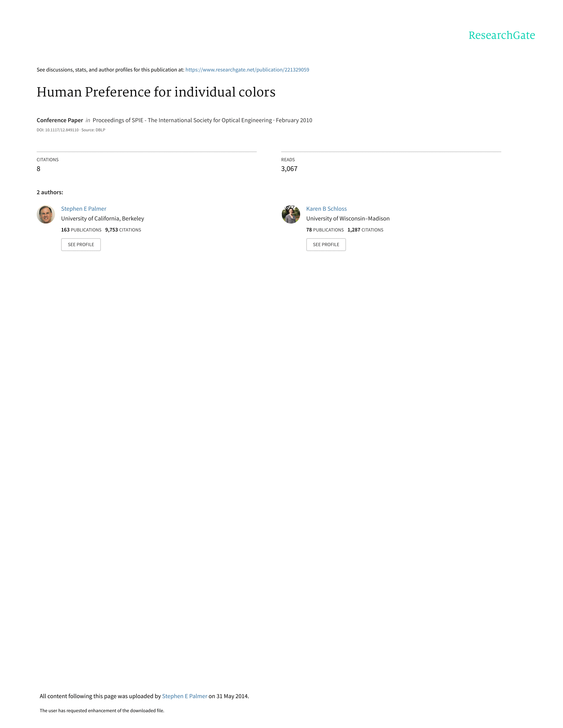Click the 1,287 citations stat for Schloss
Image resolution: width=563 pixels, height=728 pixels.
point(366,230)
